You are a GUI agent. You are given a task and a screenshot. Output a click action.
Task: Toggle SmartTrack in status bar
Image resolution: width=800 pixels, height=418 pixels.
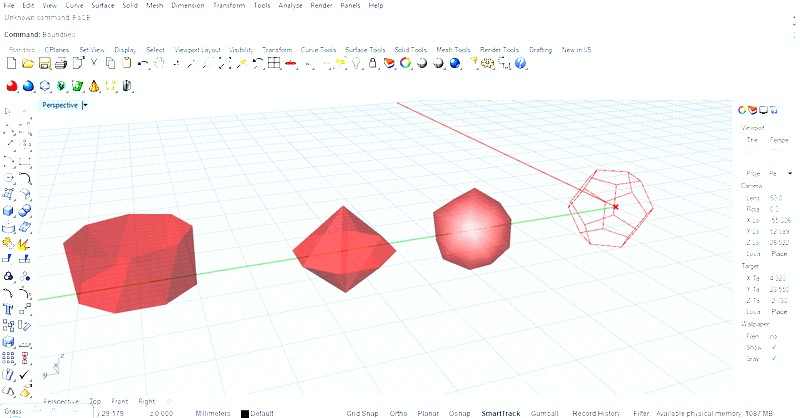pos(501,413)
